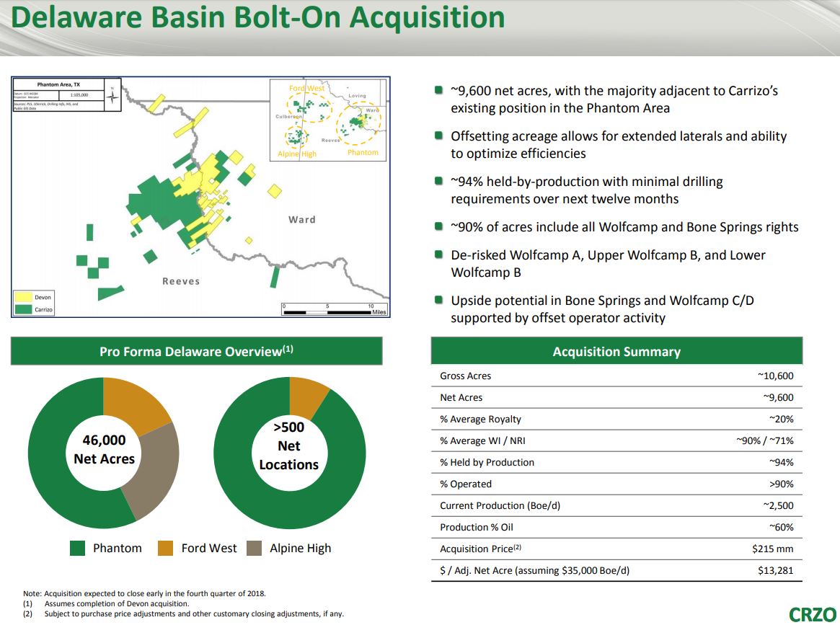Click the $215 mm acquisition price value
This screenshot has height=625, width=840.
[772, 549]
